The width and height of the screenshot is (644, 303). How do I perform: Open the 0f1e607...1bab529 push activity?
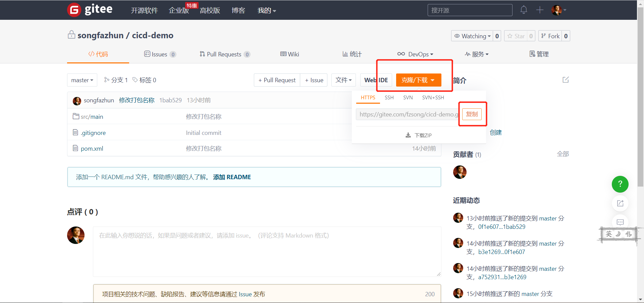[502, 227]
